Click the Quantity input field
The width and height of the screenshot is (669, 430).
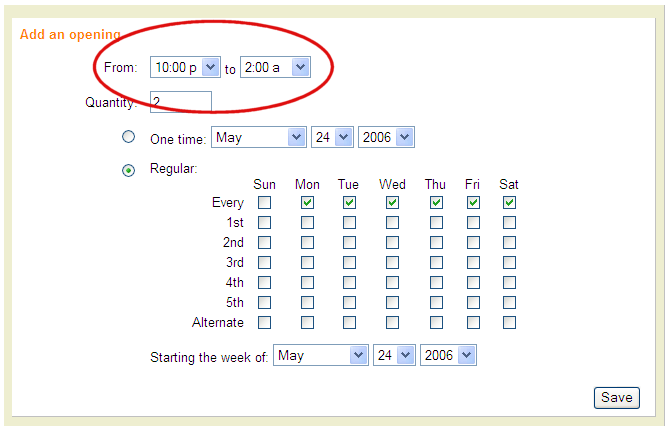tap(181, 102)
